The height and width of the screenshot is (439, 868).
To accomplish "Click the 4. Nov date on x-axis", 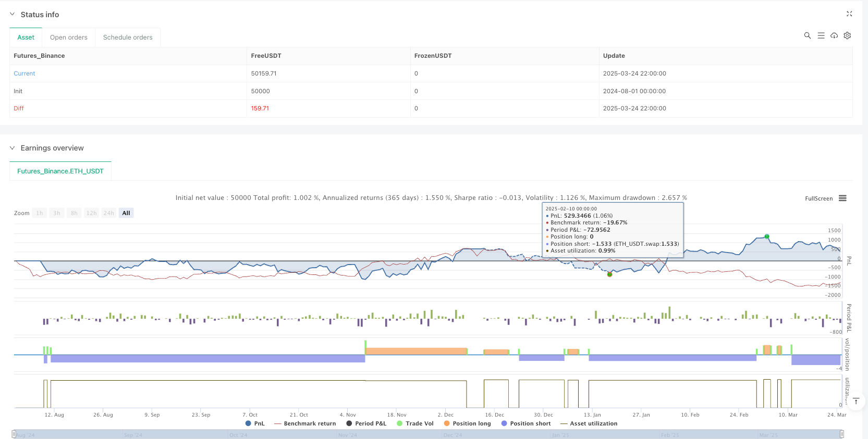I will pos(348,415).
